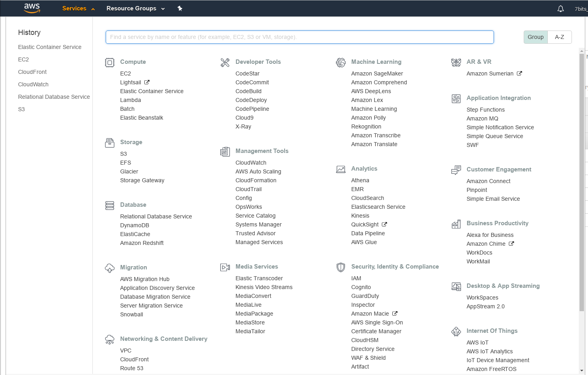Open Rekognition service
Screen dimensions: 588x375
click(366, 126)
